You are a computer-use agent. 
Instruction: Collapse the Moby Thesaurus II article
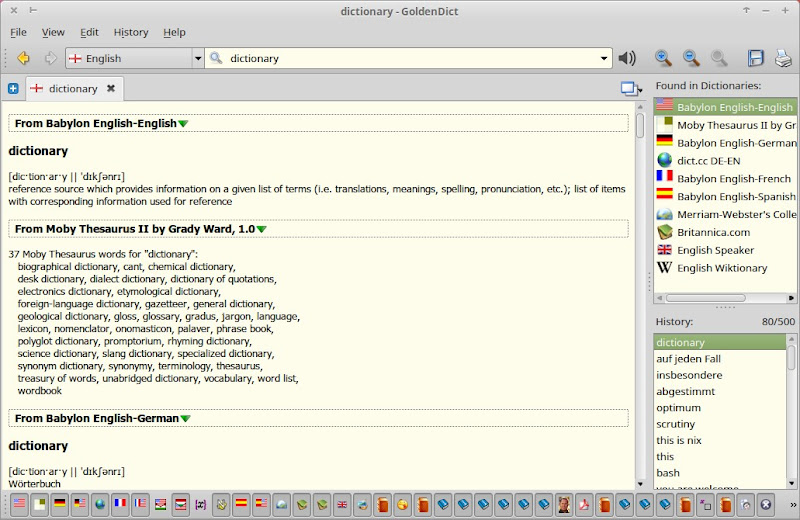click(x=261, y=229)
